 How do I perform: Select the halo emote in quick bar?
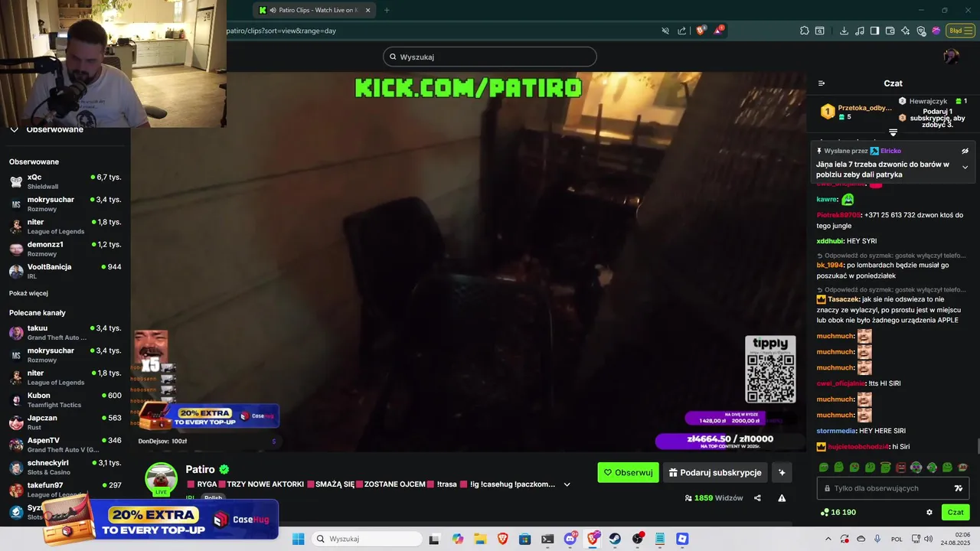click(x=885, y=467)
